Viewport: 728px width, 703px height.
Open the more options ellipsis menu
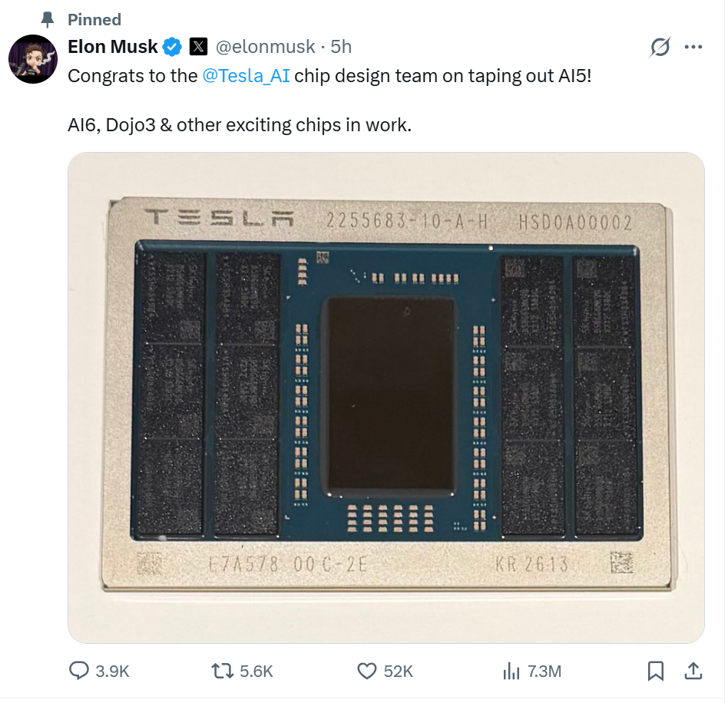[x=693, y=46]
